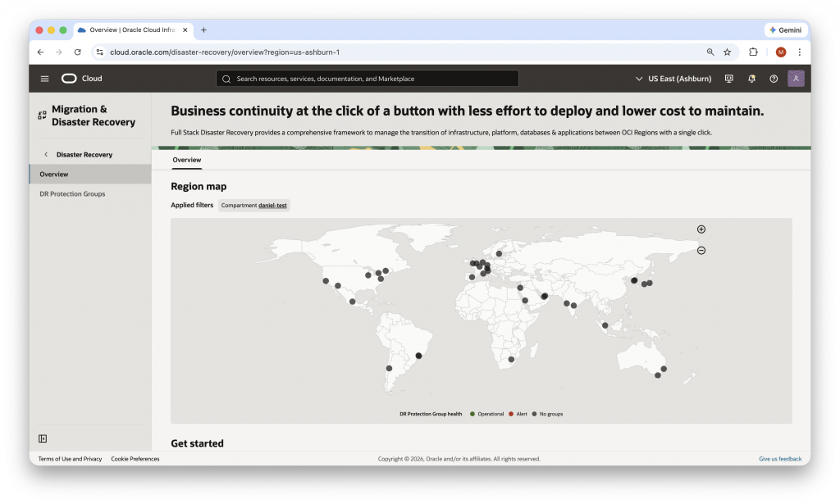Click the Stockholm region dot in Sweden
The image size is (840, 504).
[500, 253]
